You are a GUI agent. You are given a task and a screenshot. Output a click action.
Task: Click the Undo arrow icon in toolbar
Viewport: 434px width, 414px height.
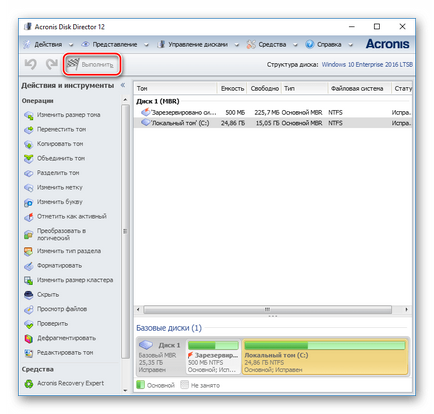pyautogui.click(x=30, y=64)
